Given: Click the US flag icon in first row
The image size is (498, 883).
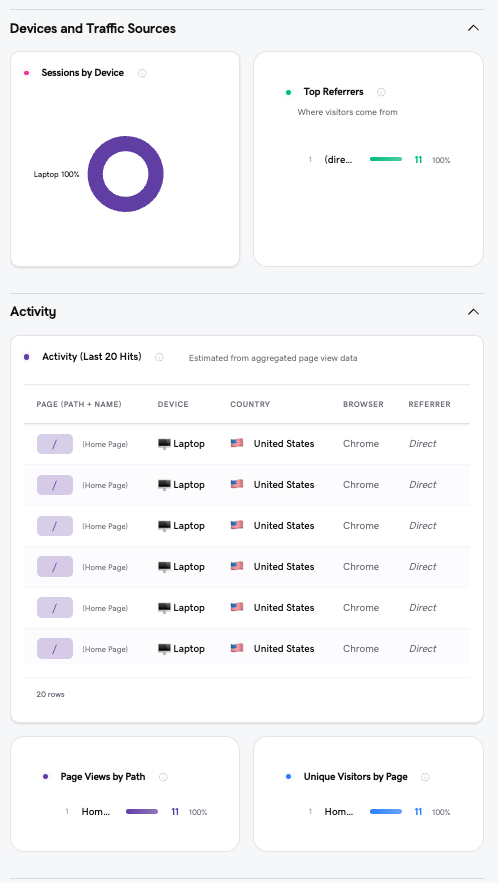Looking at the screenshot, I should 237,443.
